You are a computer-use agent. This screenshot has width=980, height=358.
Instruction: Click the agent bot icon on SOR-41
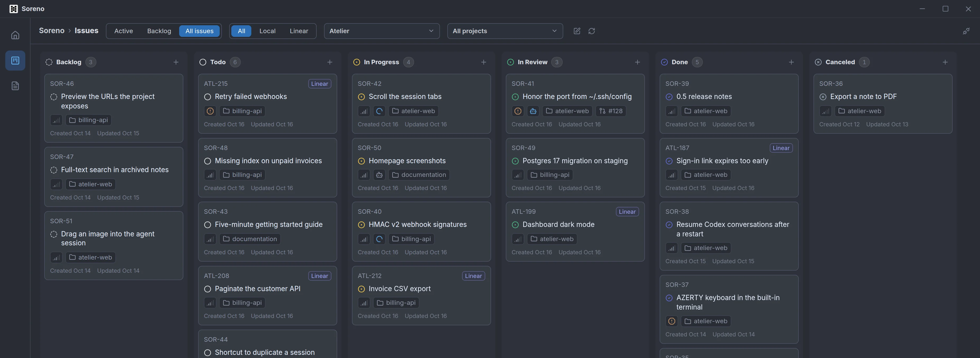coord(533,111)
